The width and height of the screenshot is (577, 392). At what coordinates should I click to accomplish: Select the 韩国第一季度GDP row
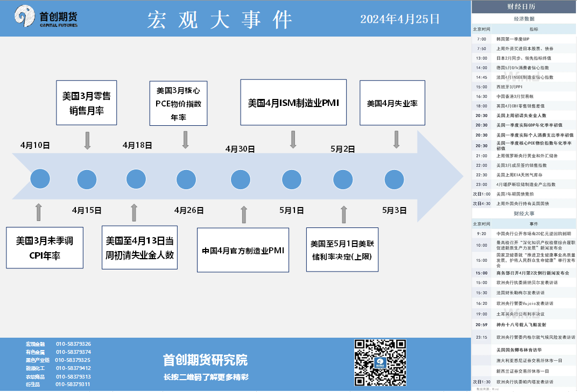pos(524,39)
